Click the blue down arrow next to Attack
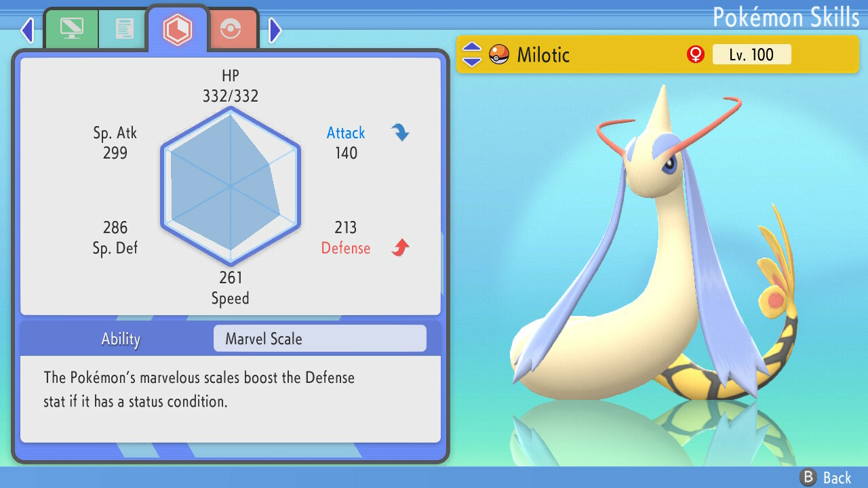868x488 pixels. pos(400,132)
